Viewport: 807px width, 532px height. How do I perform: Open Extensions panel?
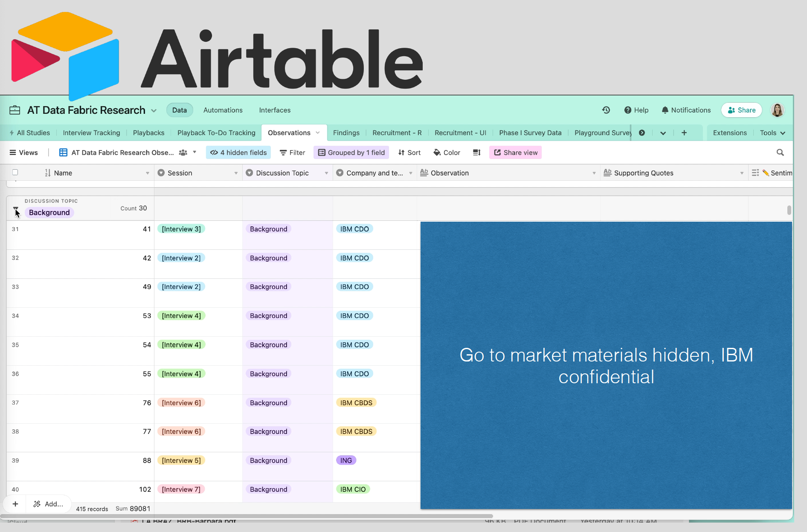coord(730,133)
